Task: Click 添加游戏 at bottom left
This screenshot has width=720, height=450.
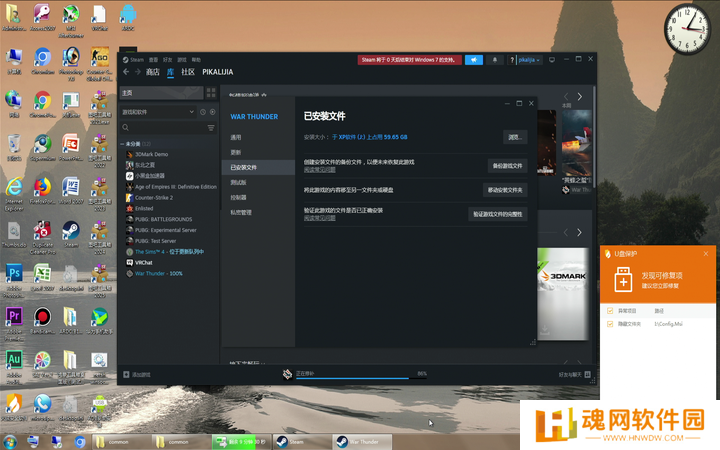Action: click(x=137, y=375)
